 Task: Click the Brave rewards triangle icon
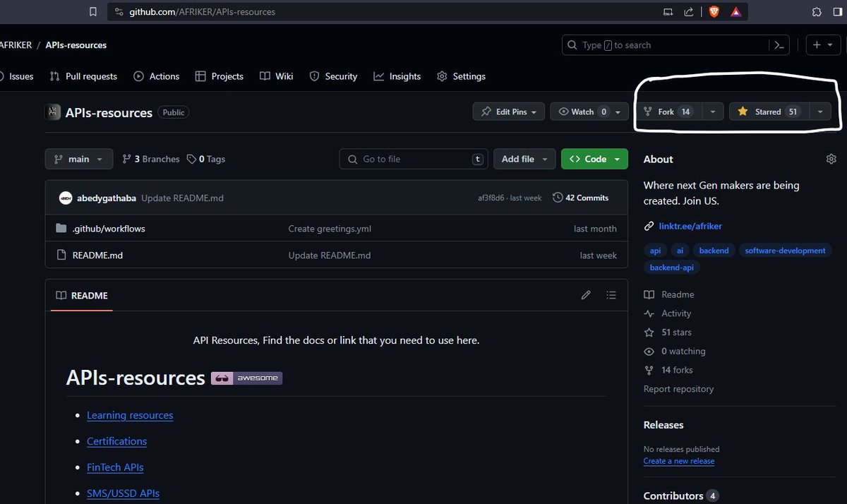[735, 12]
